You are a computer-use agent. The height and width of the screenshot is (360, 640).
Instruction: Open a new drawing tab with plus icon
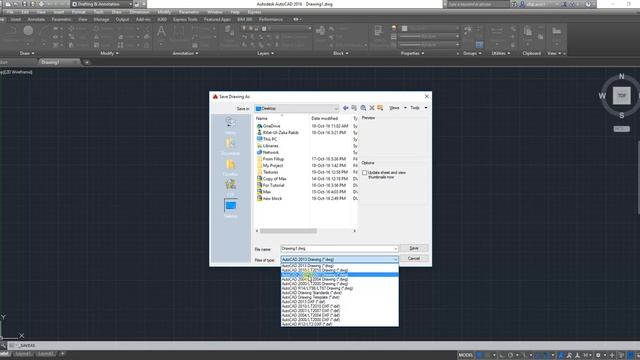click(87, 62)
